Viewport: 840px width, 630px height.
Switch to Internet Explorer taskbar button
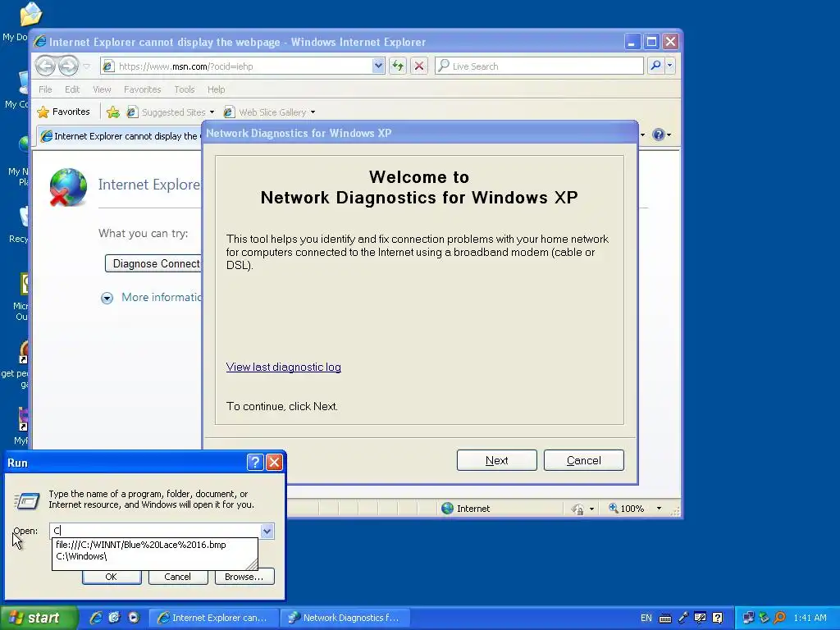(x=212, y=618)
